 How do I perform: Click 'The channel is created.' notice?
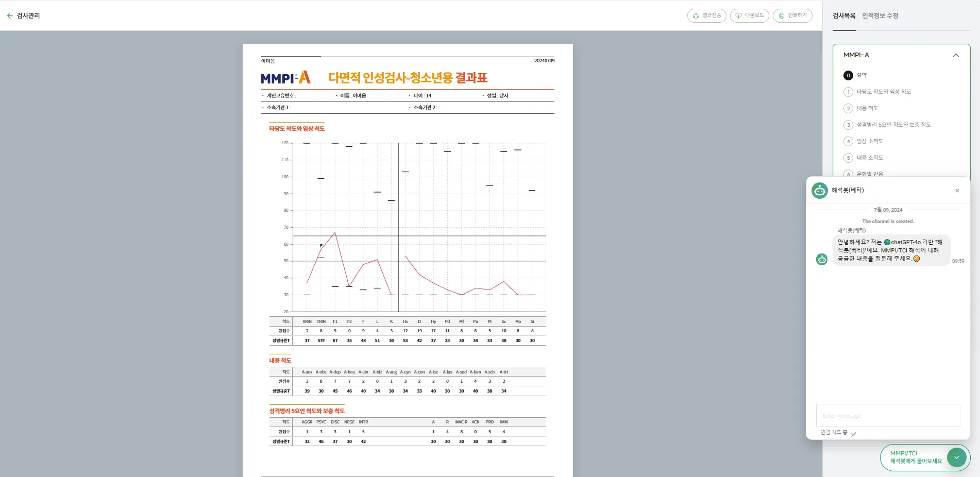pyautogui.click(x=888, y=222)
